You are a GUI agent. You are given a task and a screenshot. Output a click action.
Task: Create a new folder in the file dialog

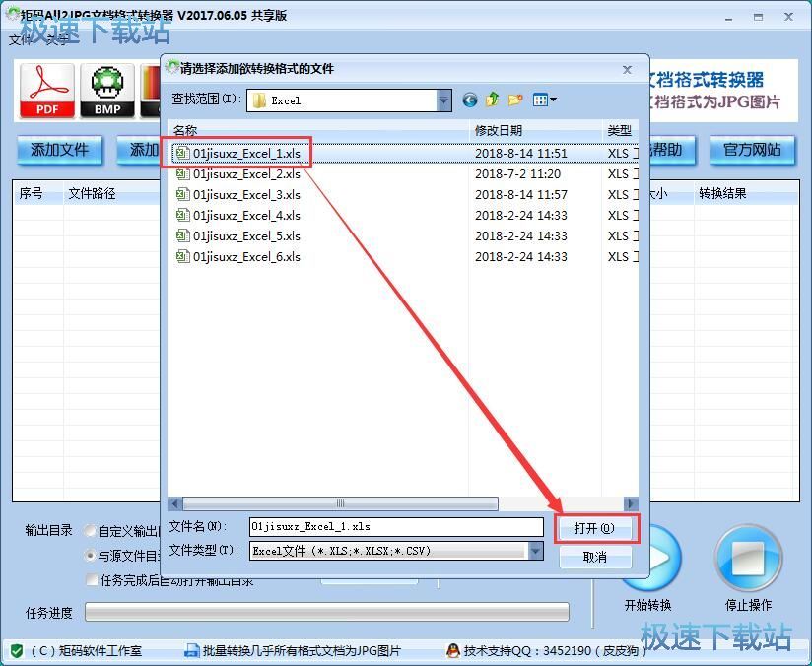514,100
